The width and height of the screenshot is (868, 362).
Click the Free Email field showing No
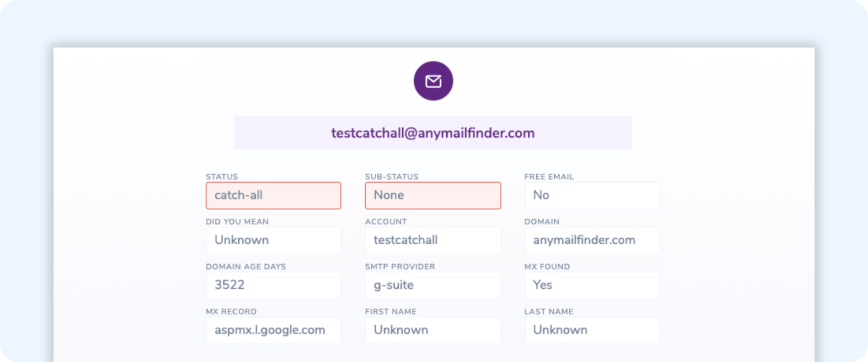(x=592, y=195)
